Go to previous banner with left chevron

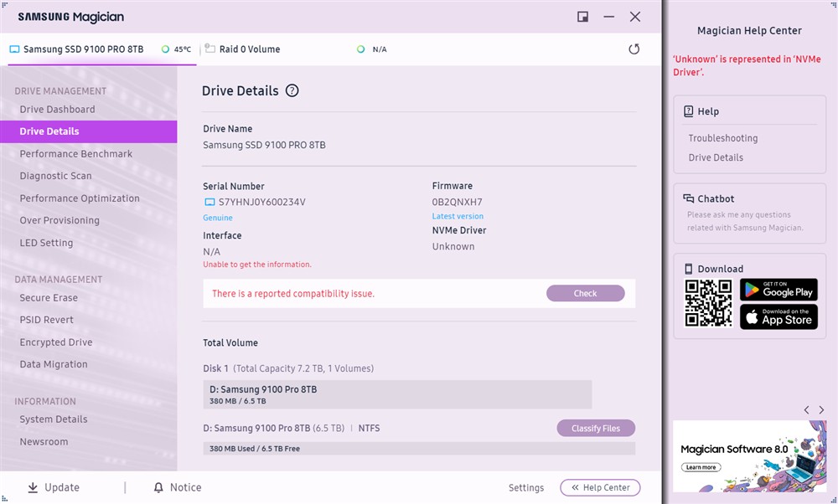(x=806, y=410)
